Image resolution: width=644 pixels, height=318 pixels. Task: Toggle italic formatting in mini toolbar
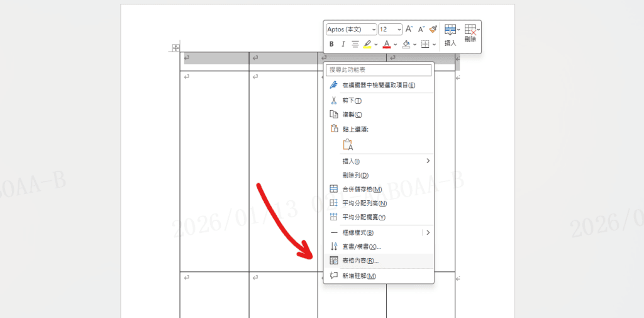[x=343, y=44]
